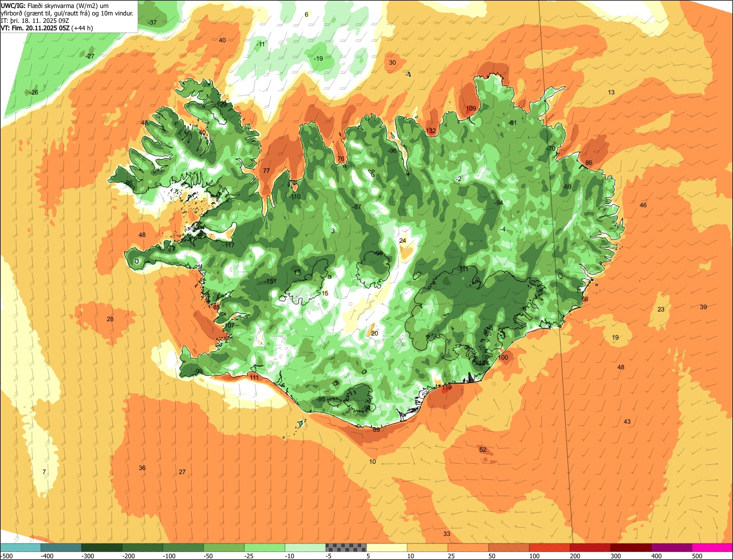
Task: Click the light orange 25 to 50 legend swatch
Action: click(468, 547)
